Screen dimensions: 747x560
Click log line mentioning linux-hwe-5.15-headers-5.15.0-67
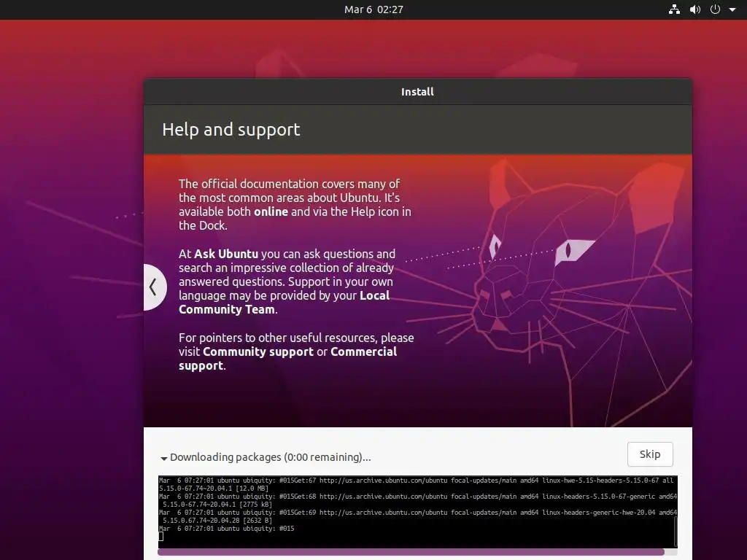tap(417, 484)
